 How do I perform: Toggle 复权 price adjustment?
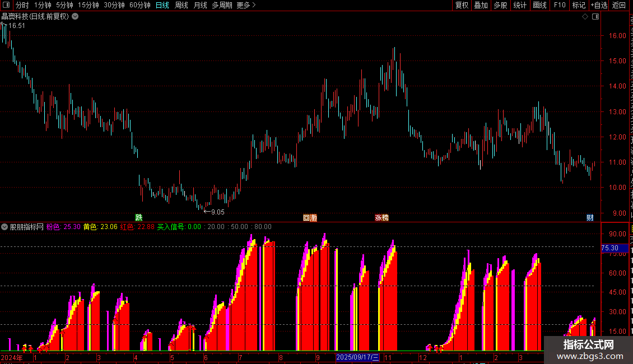click(462, 5)
